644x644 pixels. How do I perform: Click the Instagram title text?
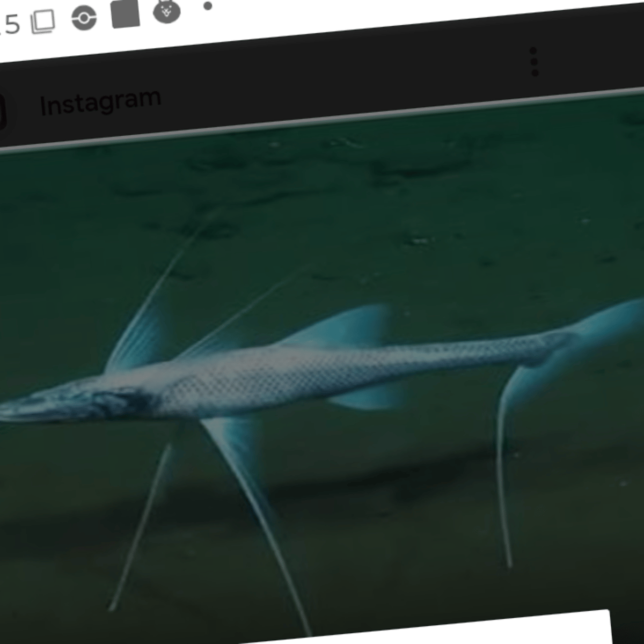pyautogui.click(x=101, y=102)
